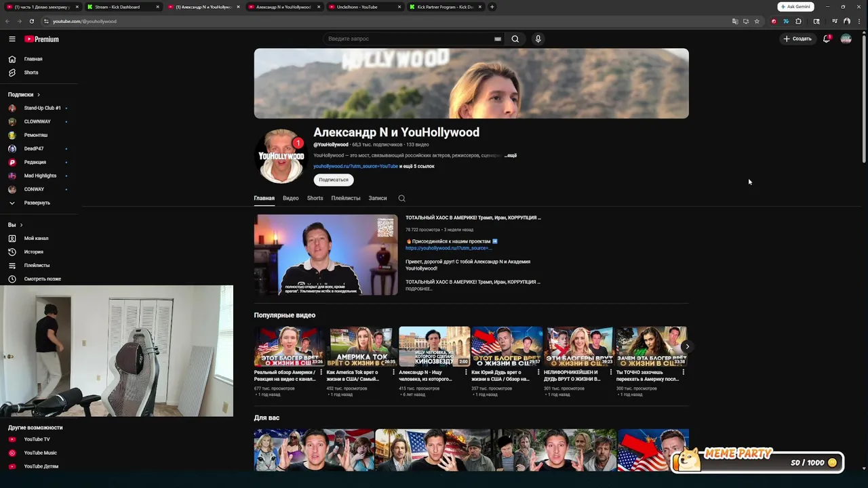Click the YouTube search input field
The height and width of the screenshot is (488, 868).
click(x=414, y=39)
